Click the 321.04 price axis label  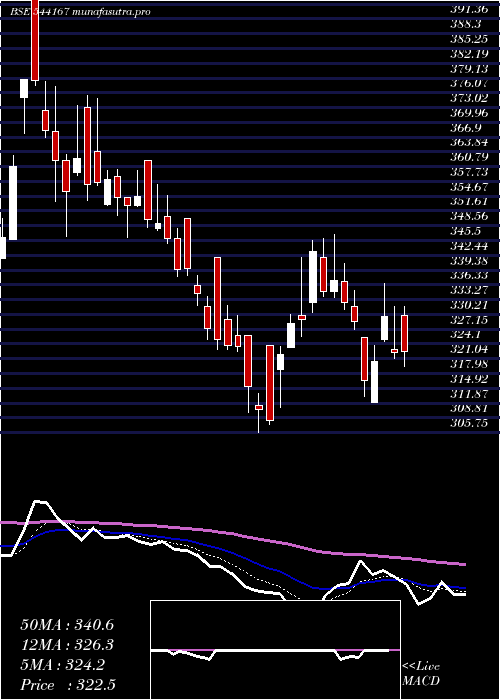tap(469, 349)
